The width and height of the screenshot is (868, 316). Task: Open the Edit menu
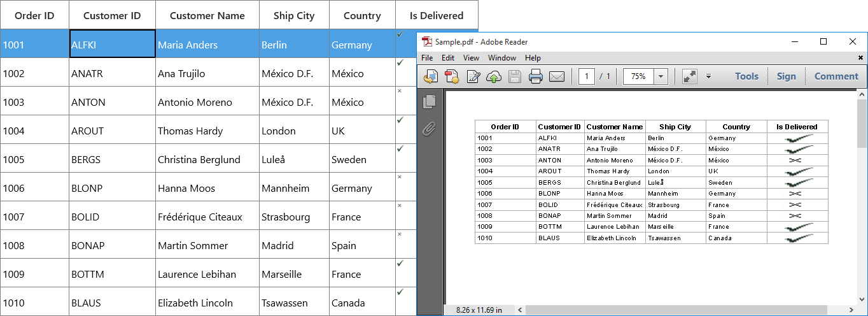(448, 58)
